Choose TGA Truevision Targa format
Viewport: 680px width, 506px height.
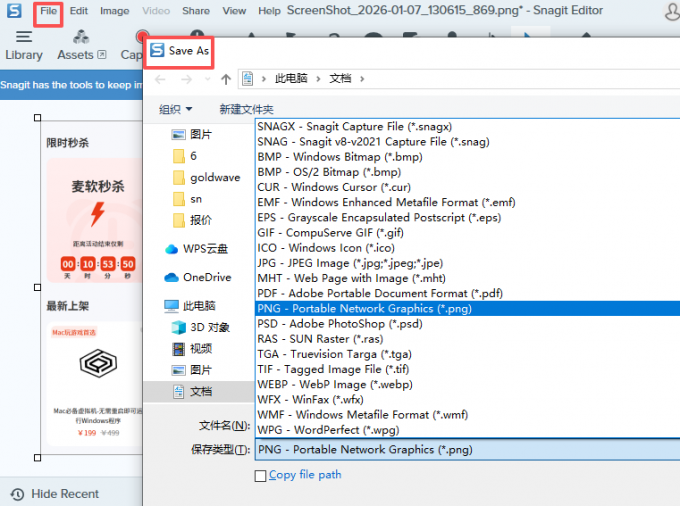click(468, 354)
